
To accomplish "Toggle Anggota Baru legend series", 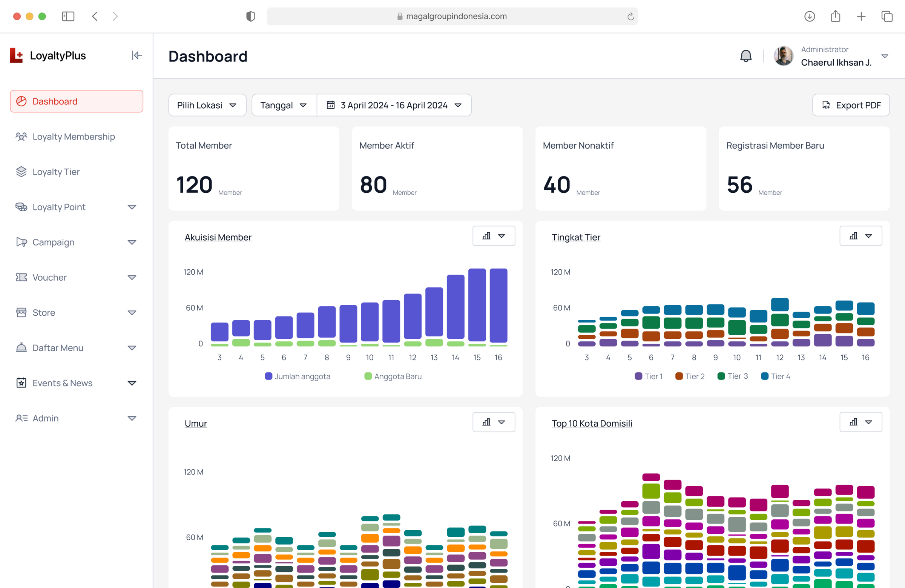I will tap(393, 376).
